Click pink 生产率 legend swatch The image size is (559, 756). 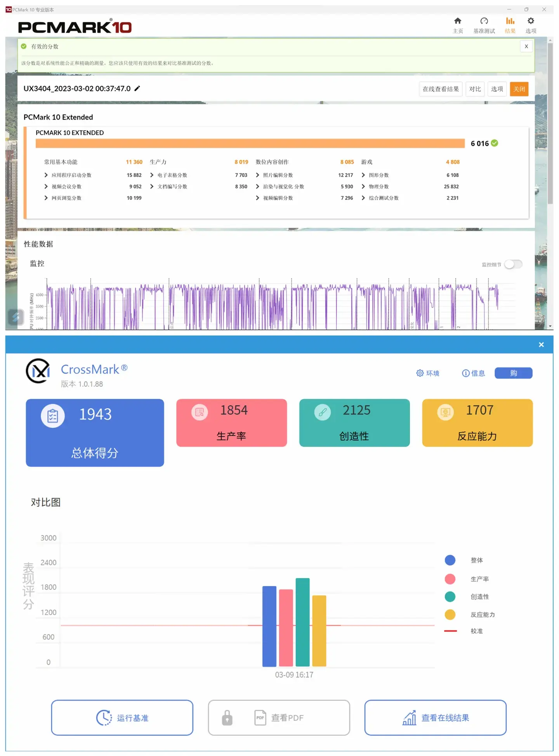pos(450,579)
